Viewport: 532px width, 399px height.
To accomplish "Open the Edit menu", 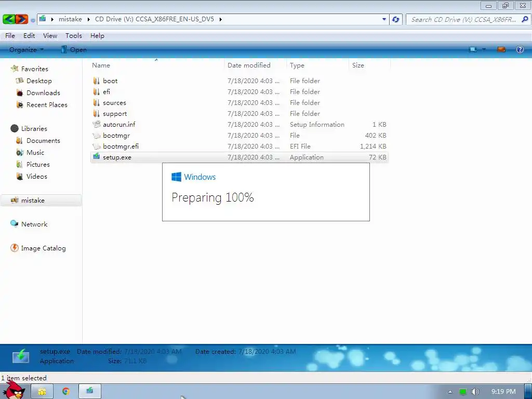I will [x=29, y=36].
